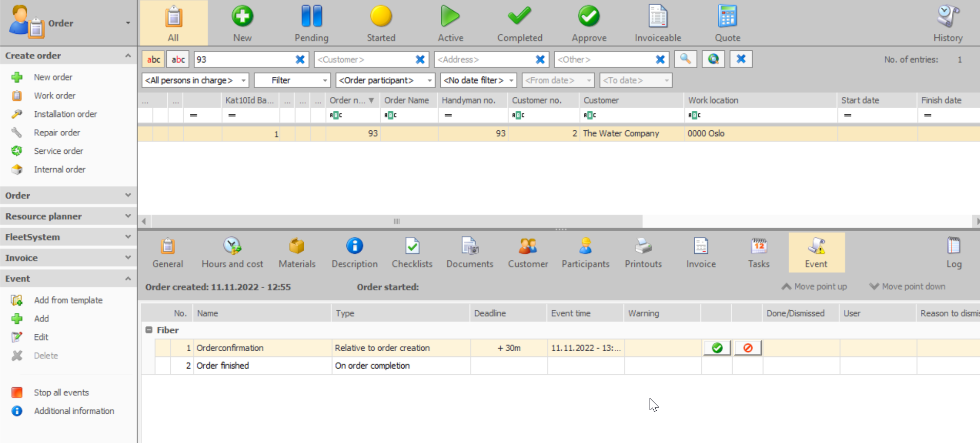Switch to the Log tab
980x443 pixels.
pos(954,253)
